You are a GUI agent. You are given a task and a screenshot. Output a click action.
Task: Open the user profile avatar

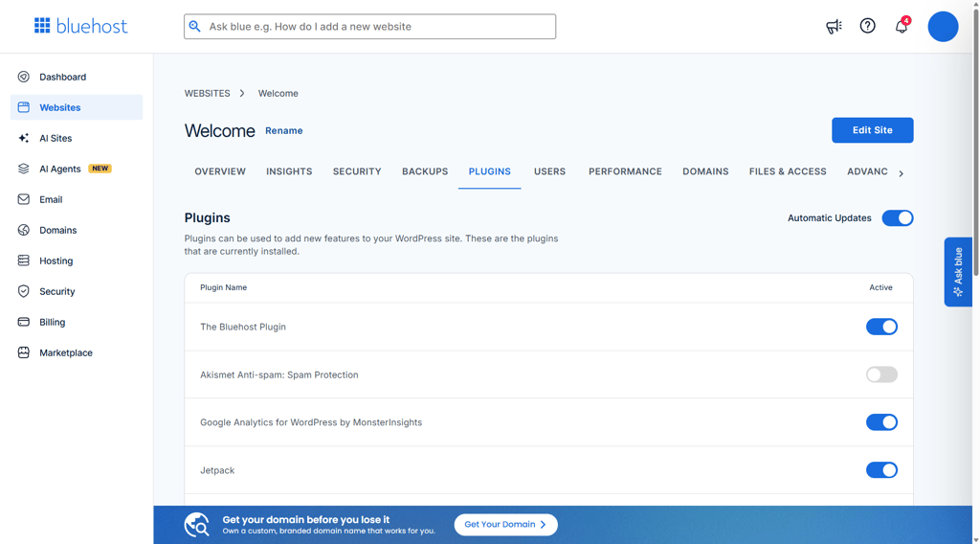(x=943, y=26)
